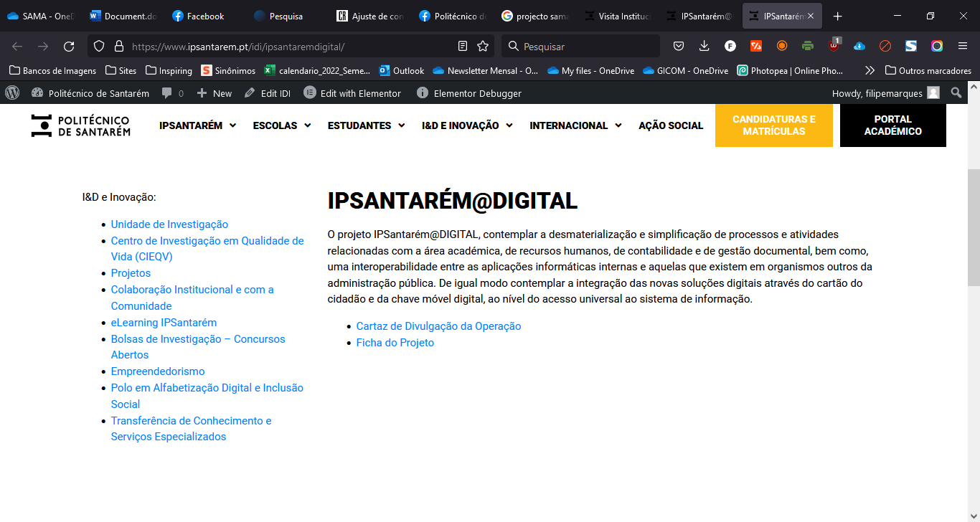Close the active IPSantarém tab
Image resolution: width=980 pixels, height=522 pixels.
click(x=810, y=16)
